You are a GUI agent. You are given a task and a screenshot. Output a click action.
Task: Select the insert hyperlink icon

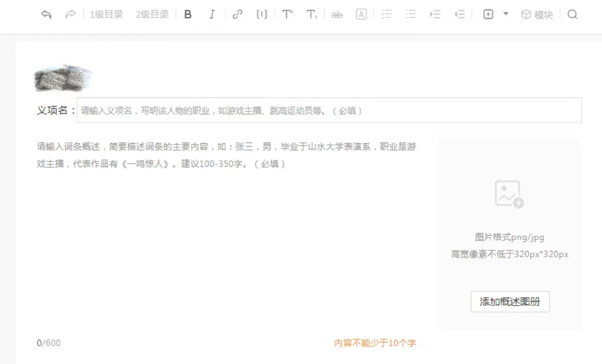(x=237, y=14)
